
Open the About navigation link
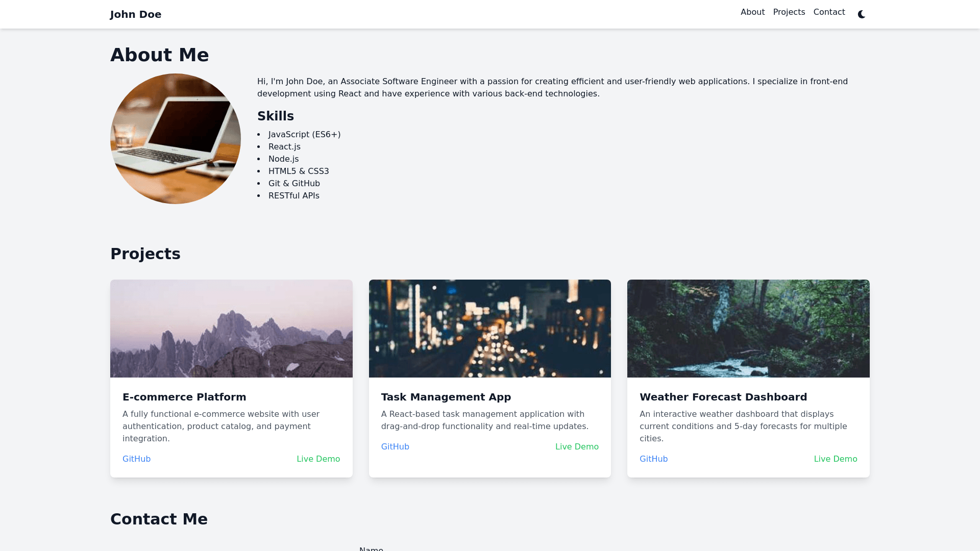point(752,12)
